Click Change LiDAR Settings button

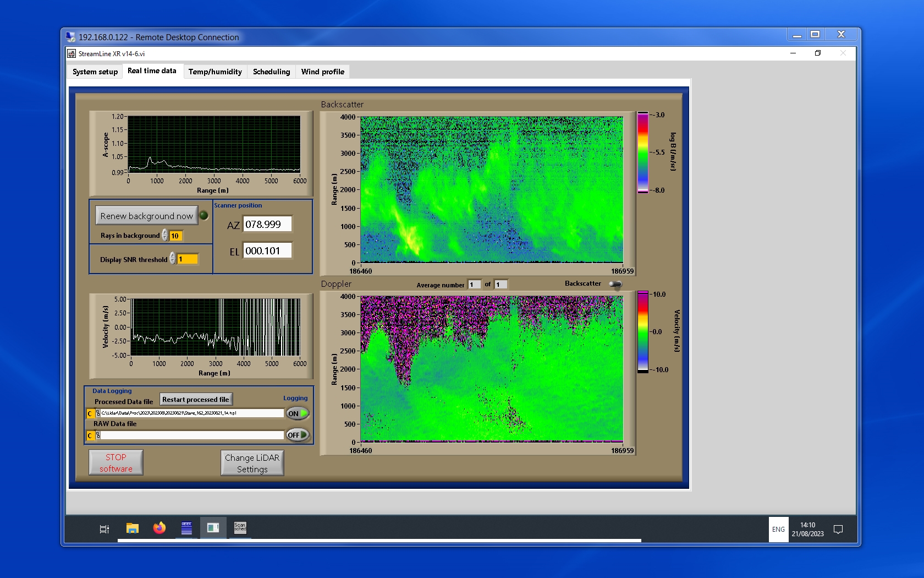(x=252, y=463)
